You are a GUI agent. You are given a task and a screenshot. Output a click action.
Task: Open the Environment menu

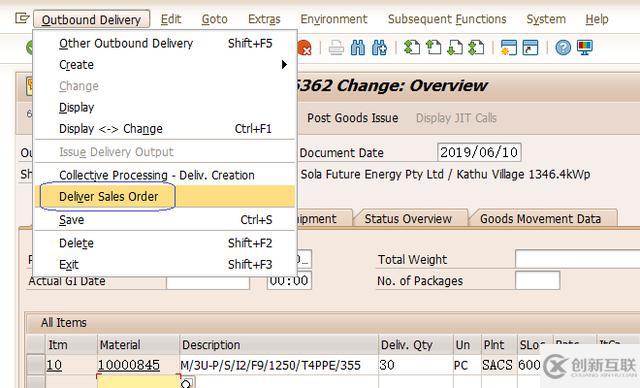pyautogui.click(x=334, y=19)
